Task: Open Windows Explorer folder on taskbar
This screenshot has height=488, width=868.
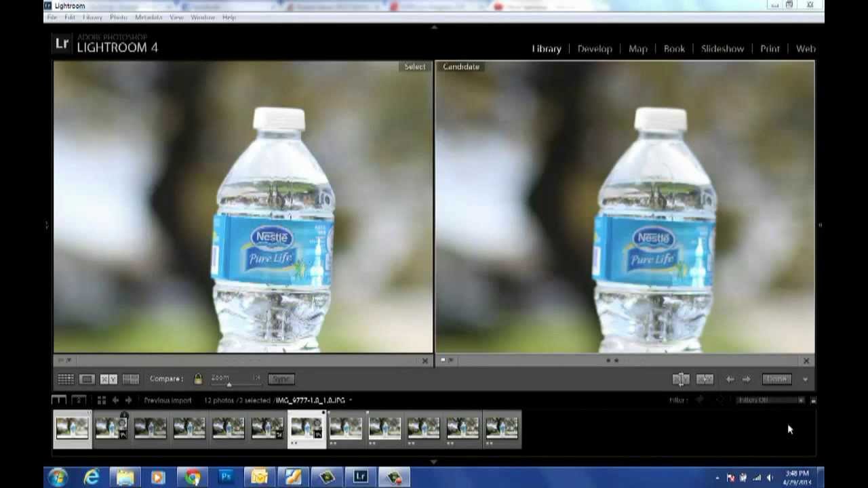Action: click(x=125, y=477)
